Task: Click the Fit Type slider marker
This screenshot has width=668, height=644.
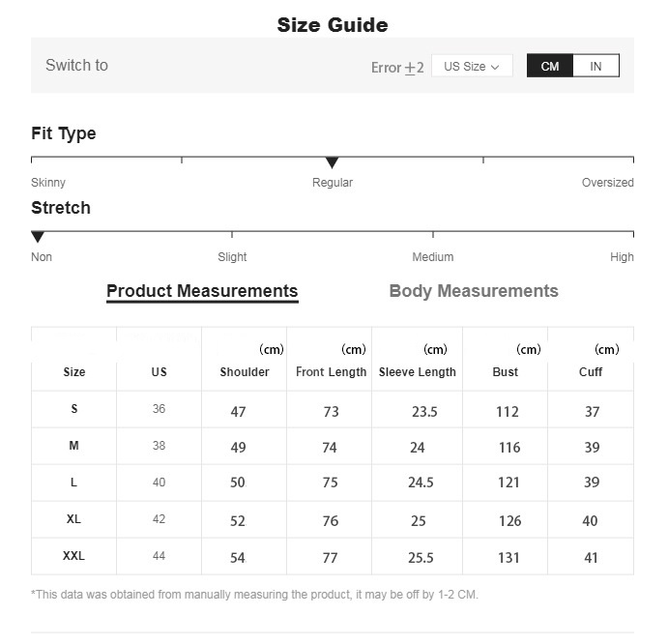Action: click(332, 162)
